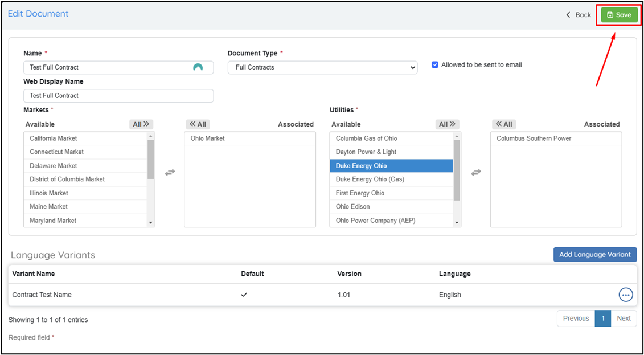Image resolution: width=644 pixels, height=355 pixels.
Task: Click the Web Display Name input field
Action: [118, 96]
